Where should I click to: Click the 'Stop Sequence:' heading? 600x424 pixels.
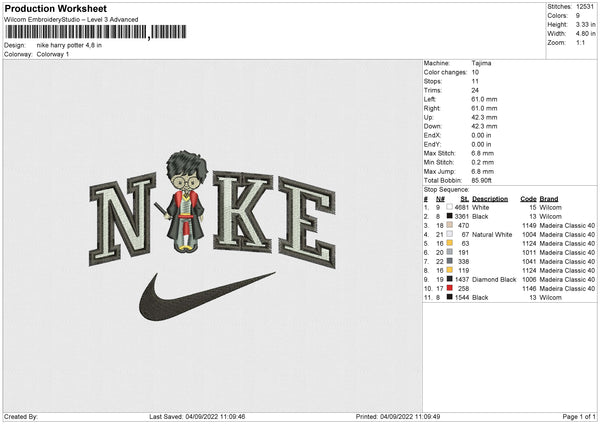tap(446, 189)
